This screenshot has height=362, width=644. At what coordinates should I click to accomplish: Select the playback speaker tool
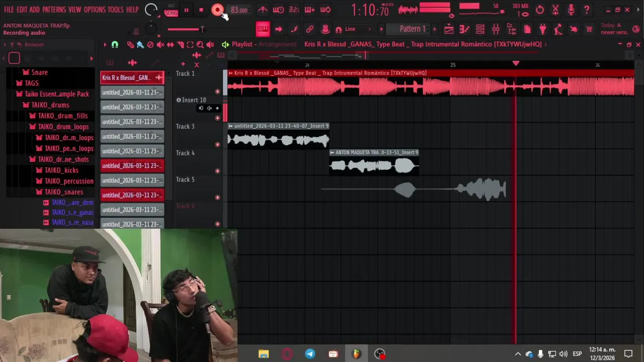(210, 45)
